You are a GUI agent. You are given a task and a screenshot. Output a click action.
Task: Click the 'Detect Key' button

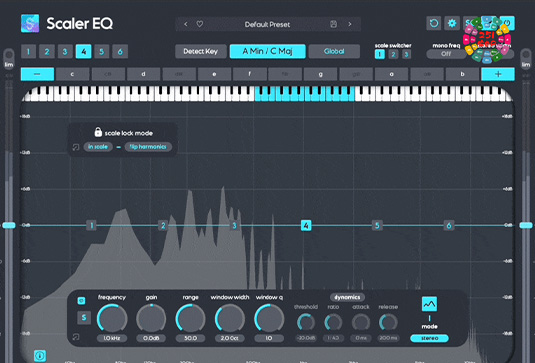(x=201, y=51)
